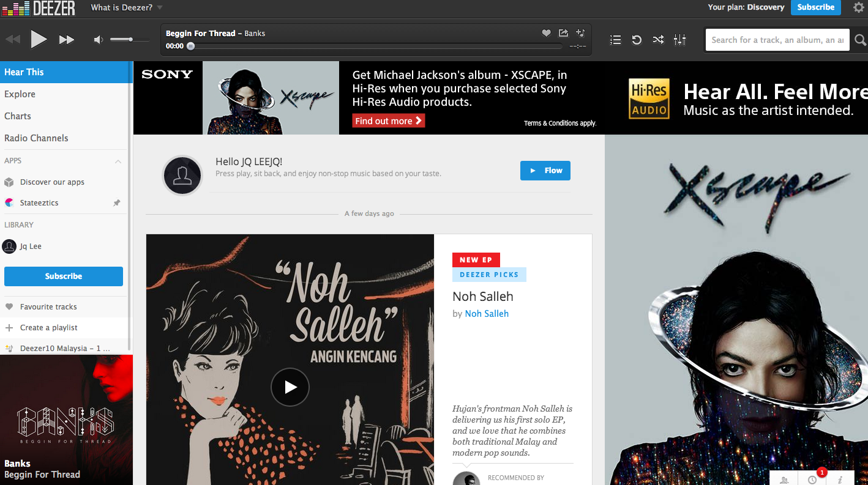The width and height of the screenshot is (868, 485).
Task: Select Hear This in the sidebar
Action: (66, 72)
